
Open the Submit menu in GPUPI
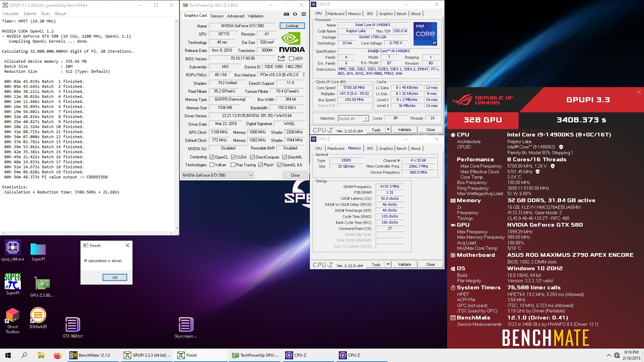[x=30, y=14]
